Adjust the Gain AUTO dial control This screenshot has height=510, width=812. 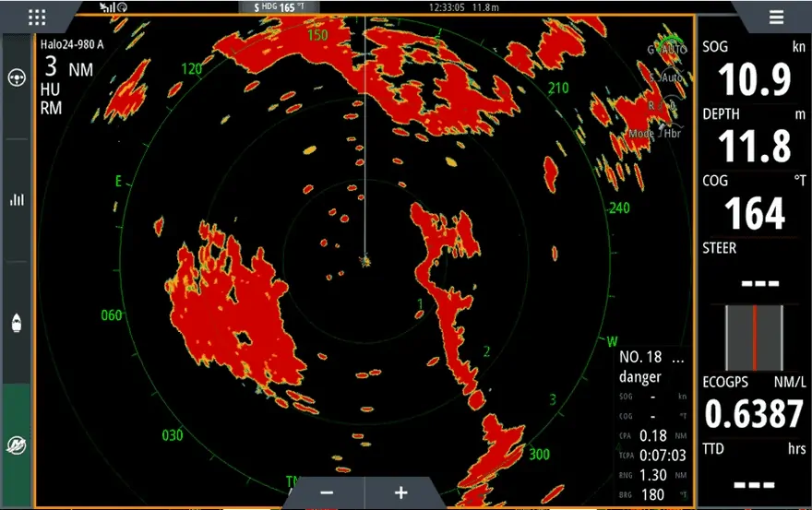pos(668,48)
